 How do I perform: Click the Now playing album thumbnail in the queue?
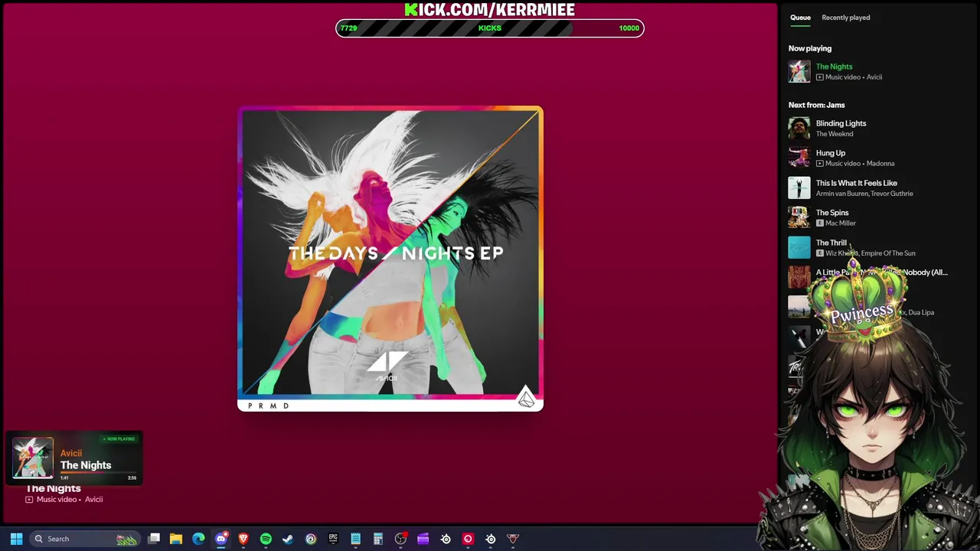(799, 71)
